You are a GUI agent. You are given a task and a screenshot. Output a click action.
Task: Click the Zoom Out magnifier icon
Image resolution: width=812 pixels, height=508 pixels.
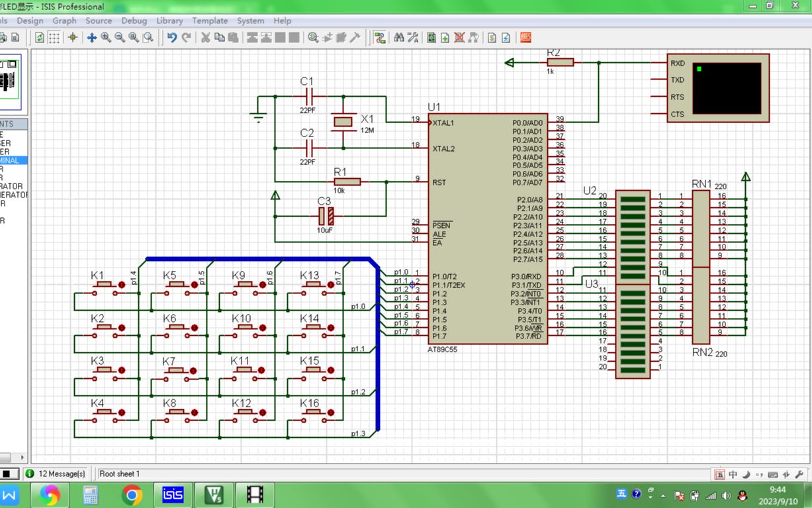tap(120, 38)
